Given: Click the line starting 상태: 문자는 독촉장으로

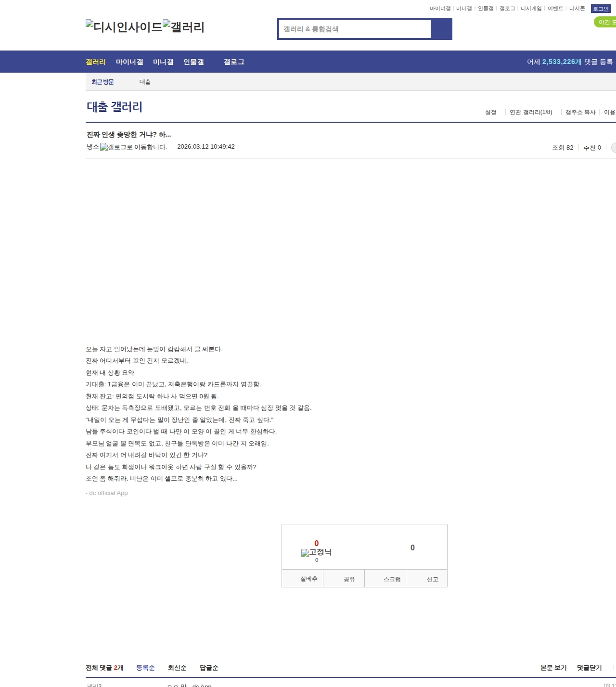Looking at the screenshot, I should (199, 408).
